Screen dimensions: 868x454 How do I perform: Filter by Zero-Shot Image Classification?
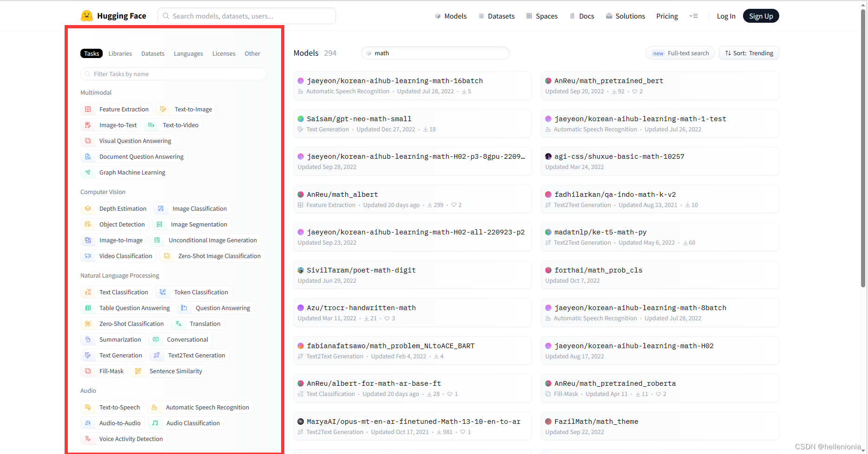point(212,256)
